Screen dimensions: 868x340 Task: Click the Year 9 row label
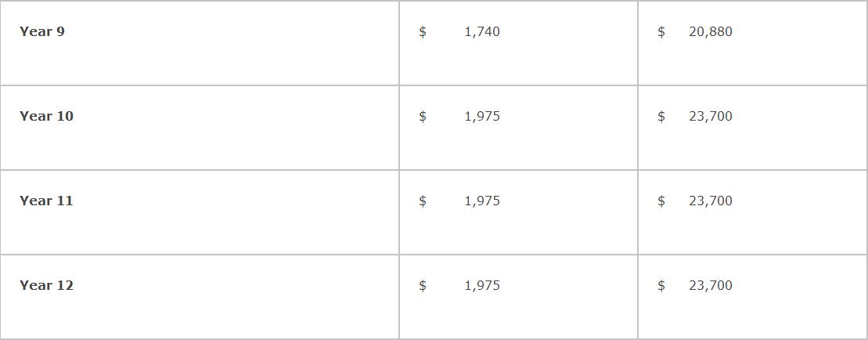click(x=42, y=31)
